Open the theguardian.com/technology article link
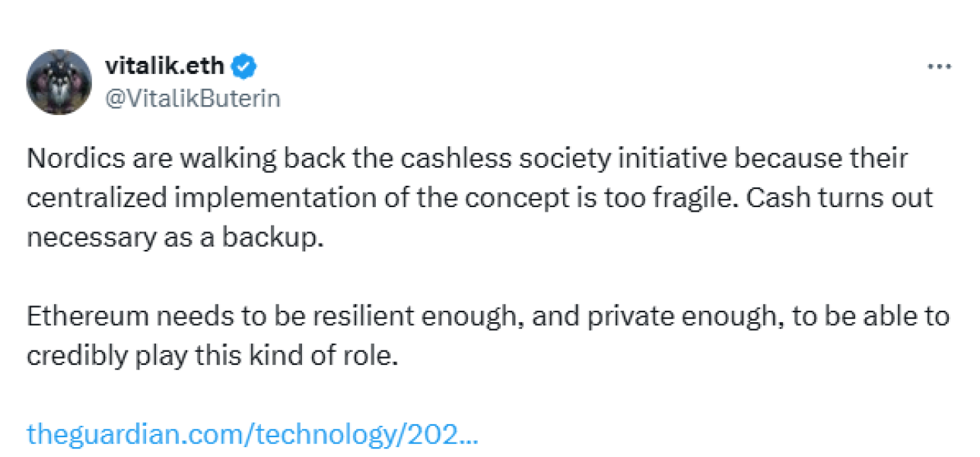This screenshot has height=457, width=980. pos(253,434)
